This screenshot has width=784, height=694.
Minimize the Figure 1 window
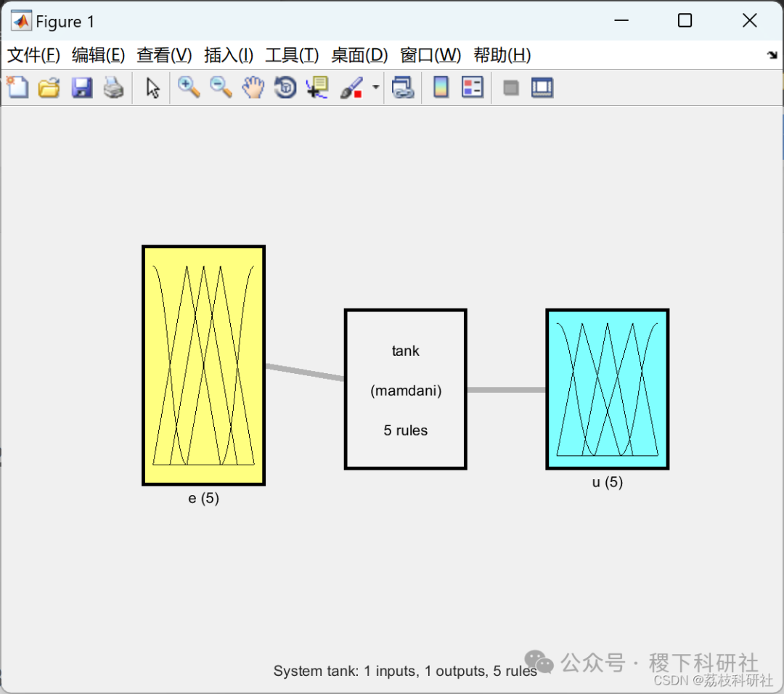coord(621,20)
